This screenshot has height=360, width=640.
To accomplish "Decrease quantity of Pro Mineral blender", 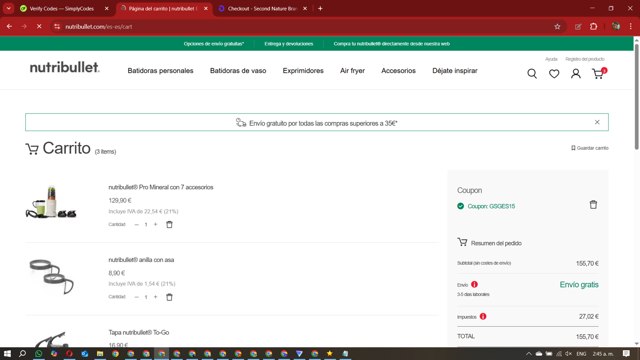I will 136,224.
